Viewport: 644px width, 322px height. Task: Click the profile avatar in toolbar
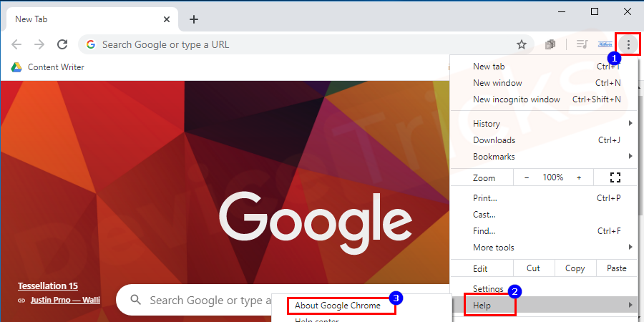coord(605,44)
